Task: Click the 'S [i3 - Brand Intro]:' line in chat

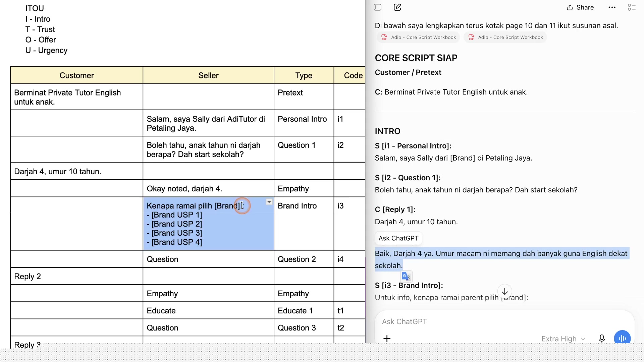Action: point(409,286)
